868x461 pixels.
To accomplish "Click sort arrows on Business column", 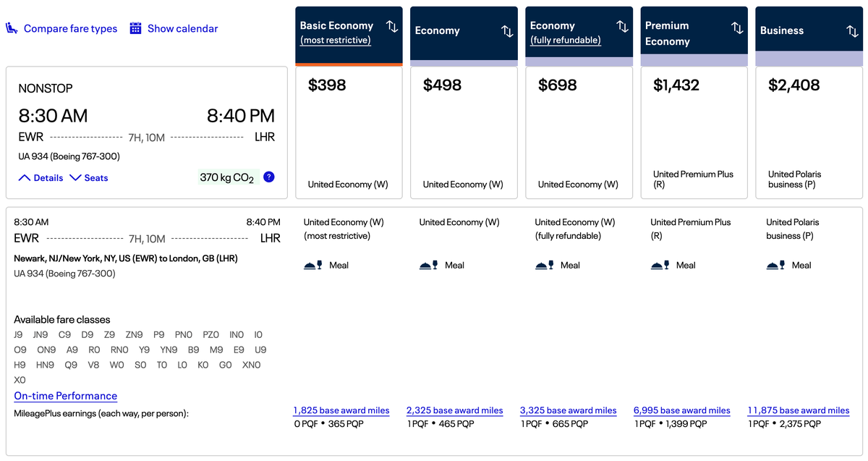I will [x=852, y=31].
